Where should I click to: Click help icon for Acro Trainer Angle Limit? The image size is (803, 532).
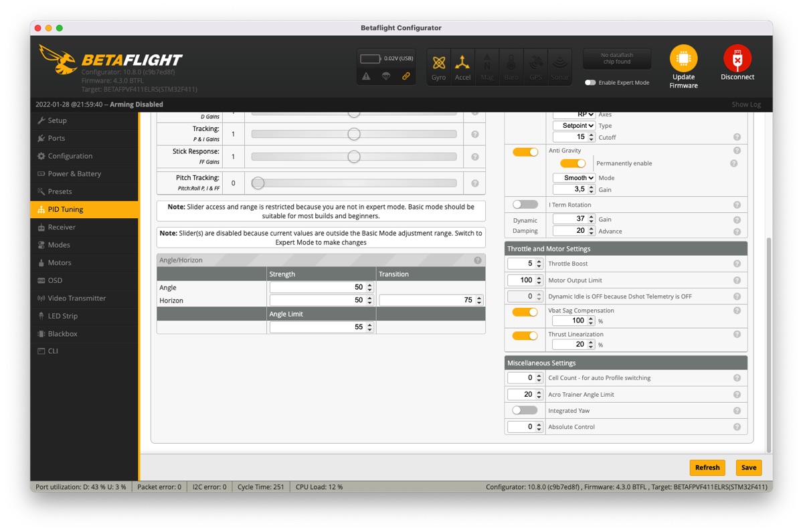coord(737,395)
